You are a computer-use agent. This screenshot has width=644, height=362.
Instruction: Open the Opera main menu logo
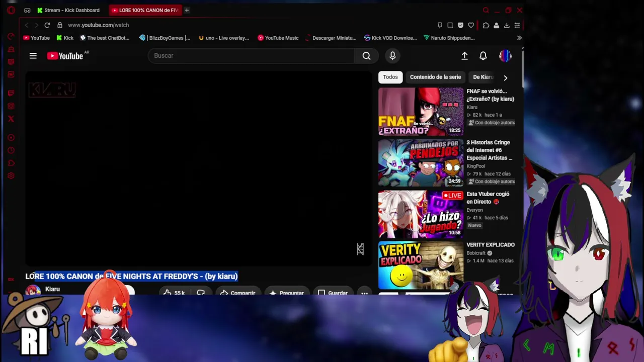pyautogui.click(x=11, y=10)
